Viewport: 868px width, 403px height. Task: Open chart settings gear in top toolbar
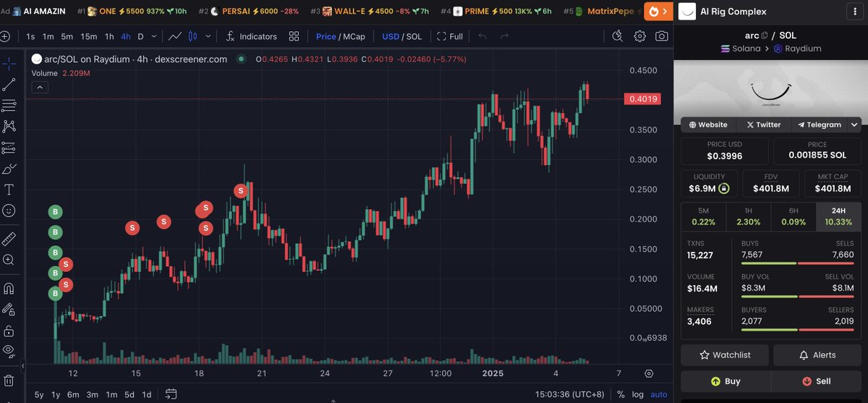click(639, 36)
